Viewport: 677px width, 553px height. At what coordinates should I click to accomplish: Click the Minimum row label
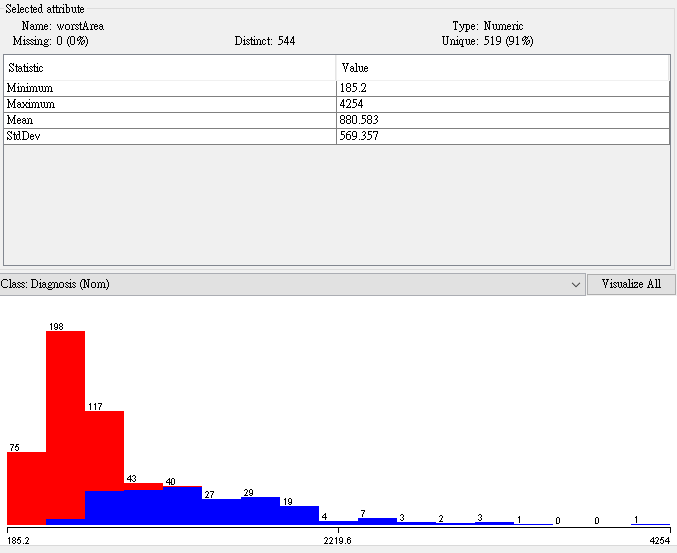click(x=30, y=88)
